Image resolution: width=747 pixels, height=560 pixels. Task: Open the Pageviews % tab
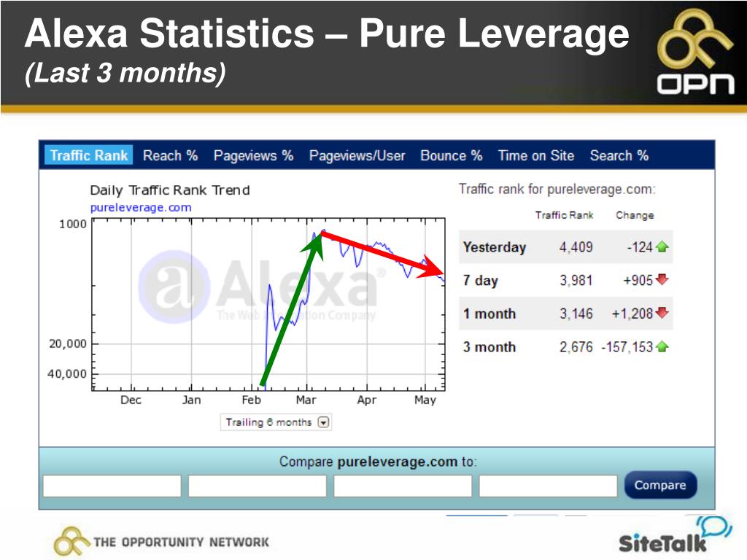[253, 156]
